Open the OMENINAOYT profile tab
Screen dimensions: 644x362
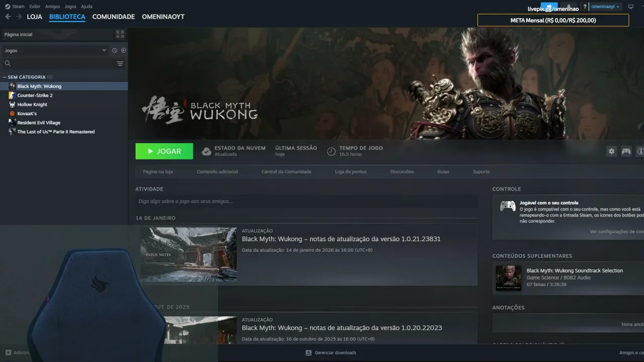(x=163, y=17)
